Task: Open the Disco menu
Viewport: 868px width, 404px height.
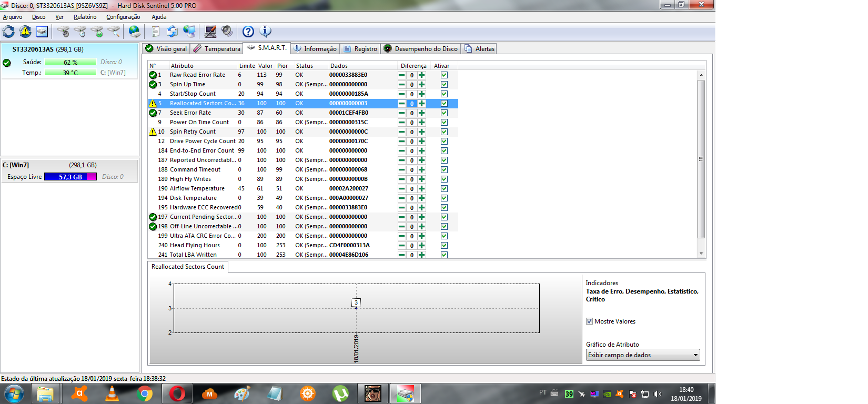Action: point(39,17)
